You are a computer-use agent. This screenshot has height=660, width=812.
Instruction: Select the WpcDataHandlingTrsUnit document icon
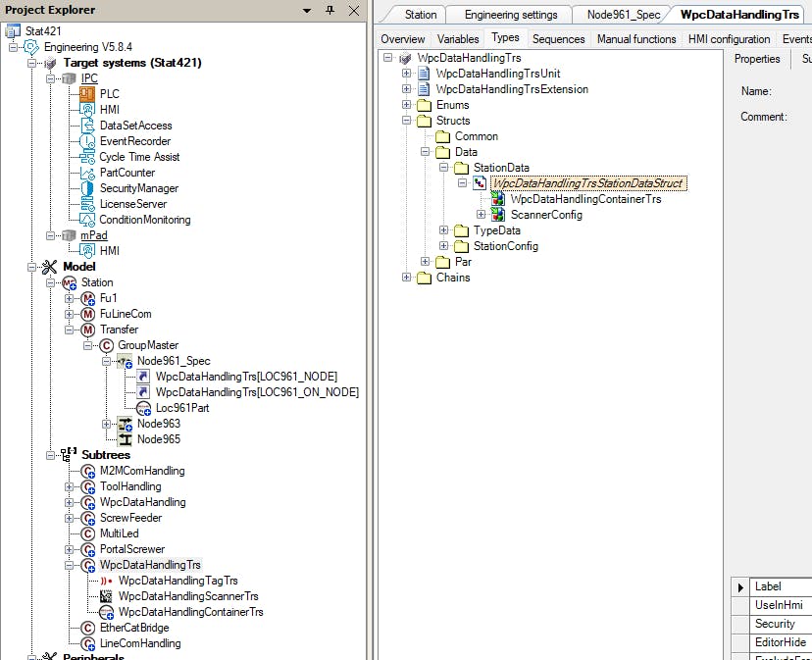(424, 74)
